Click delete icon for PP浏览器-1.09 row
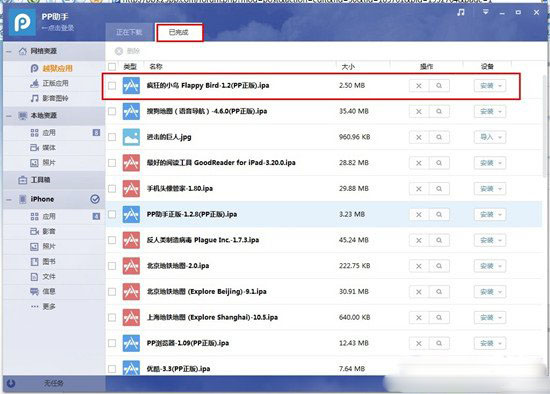This screenshot has width=550, height=394. [x=419, y=343]
